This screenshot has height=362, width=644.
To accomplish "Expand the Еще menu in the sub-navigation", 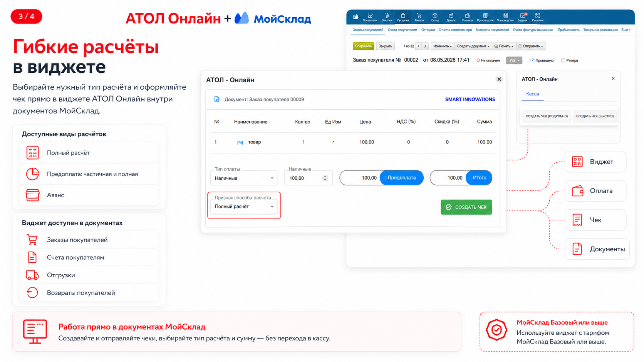I will pyautogui.click(x=626, y=30).
